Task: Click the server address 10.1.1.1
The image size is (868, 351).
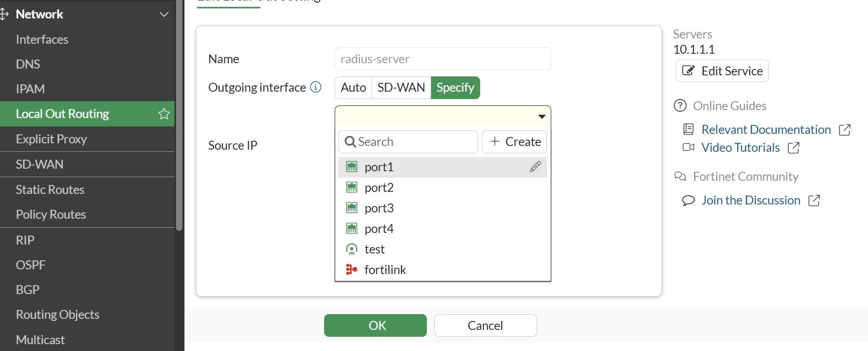Action: [694, 50]
